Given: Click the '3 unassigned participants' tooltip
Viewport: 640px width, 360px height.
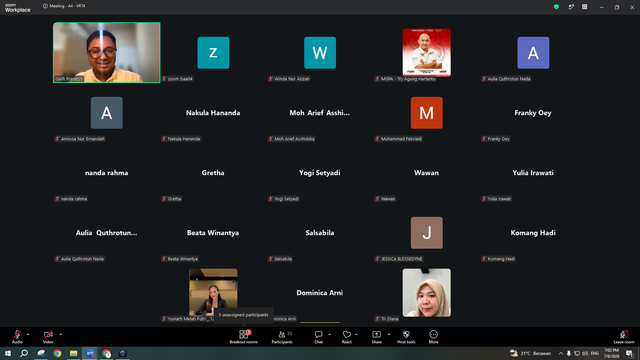Looking at the screenshot, I should pyautogui.click(x=244, y=315).
